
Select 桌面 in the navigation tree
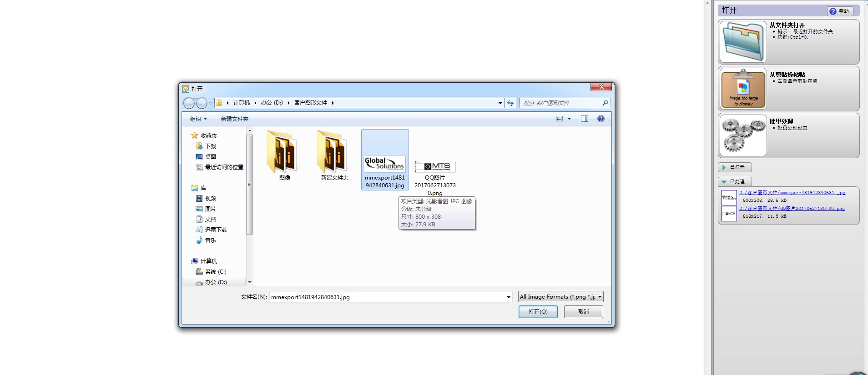point(210,157)
